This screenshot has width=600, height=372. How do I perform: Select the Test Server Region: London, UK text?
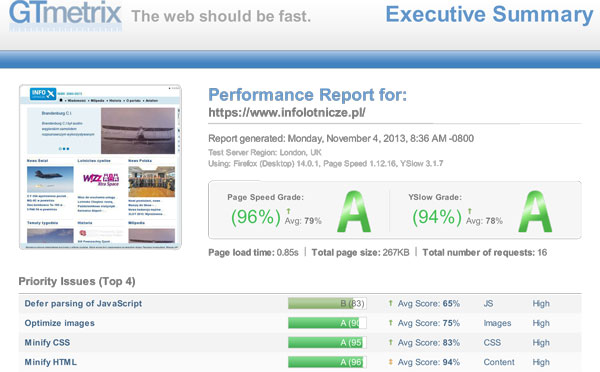coord(265,152)
